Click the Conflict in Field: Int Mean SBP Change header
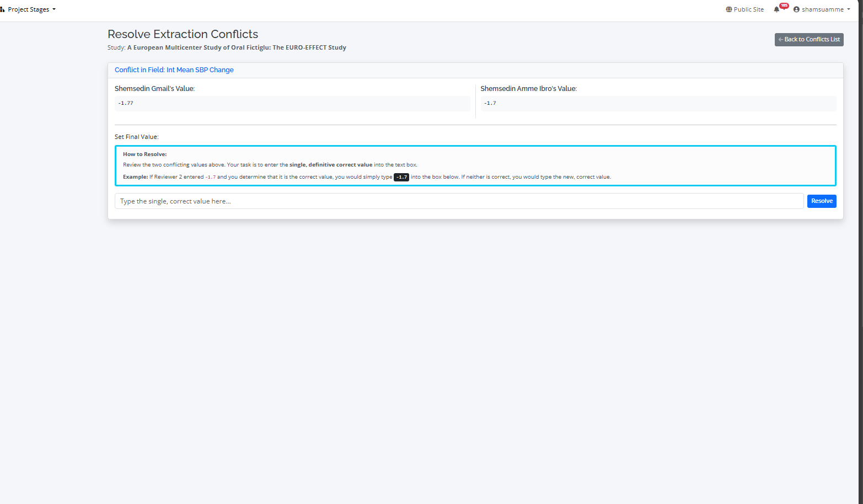This screenshot has height=504, width=863. (174, 70)
